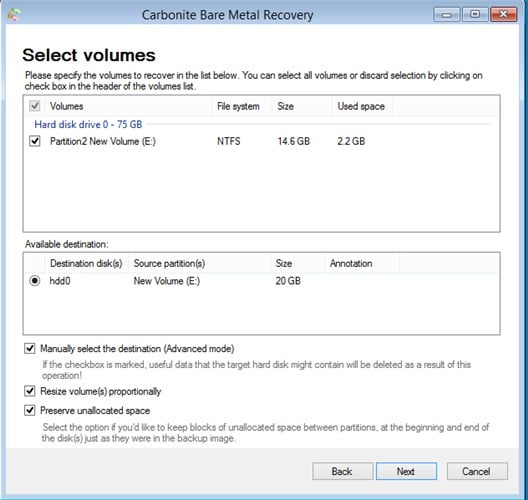This screenshot has width=528, height=500.
Task: Close the Carbonite recovery window
Action: pyautogui.click(x=504, y=14)
